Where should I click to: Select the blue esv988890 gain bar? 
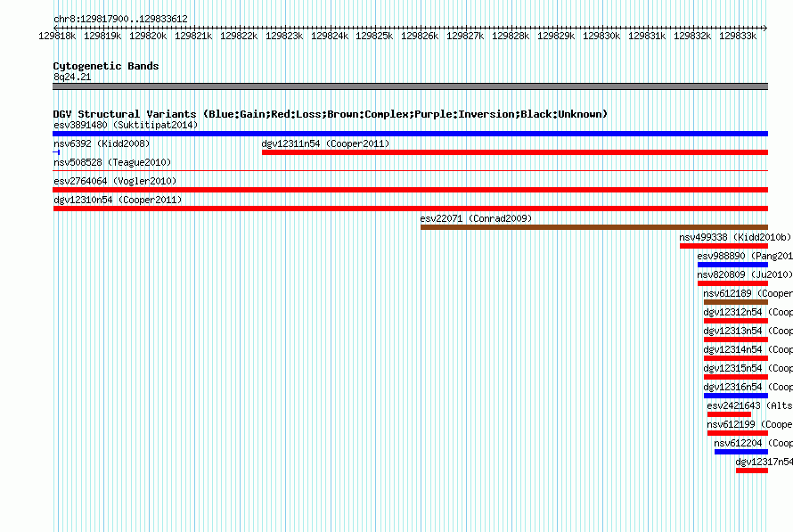[x=732, y=265]
